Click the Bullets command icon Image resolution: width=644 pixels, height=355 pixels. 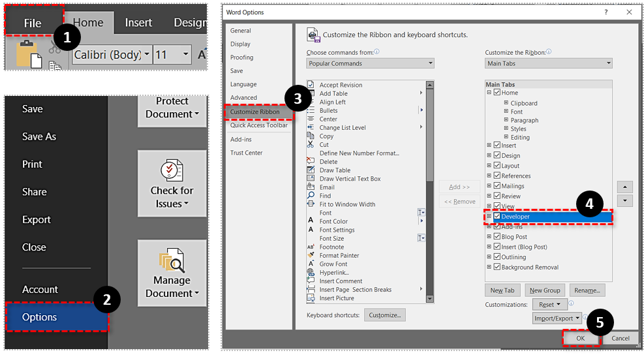coord(311,110)
